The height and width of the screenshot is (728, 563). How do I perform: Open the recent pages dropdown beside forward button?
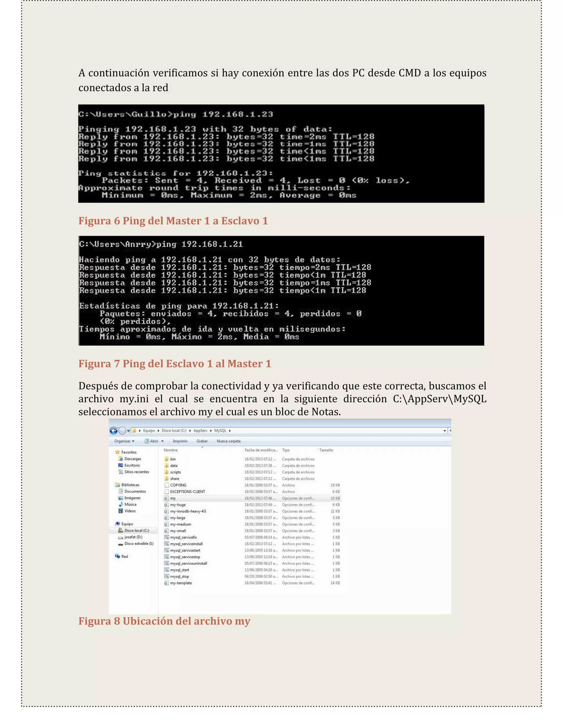(128, 431)
